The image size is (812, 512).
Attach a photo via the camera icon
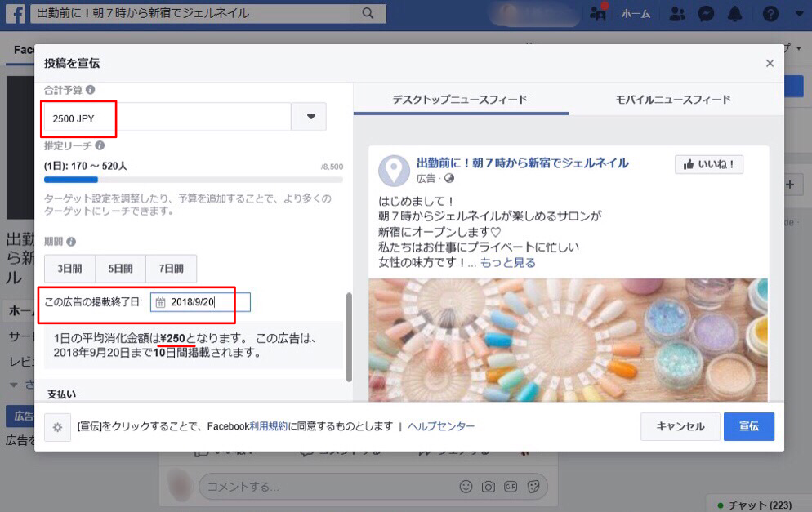[x=489, y=486]
